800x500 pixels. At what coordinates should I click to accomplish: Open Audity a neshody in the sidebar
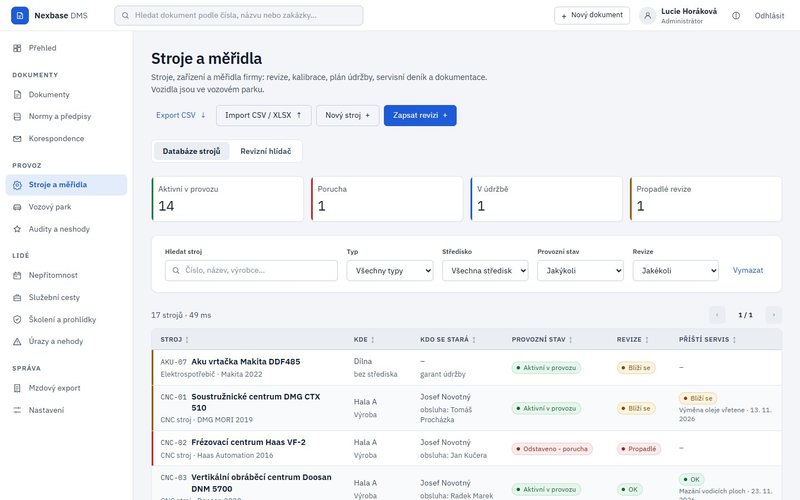point(66,229)
